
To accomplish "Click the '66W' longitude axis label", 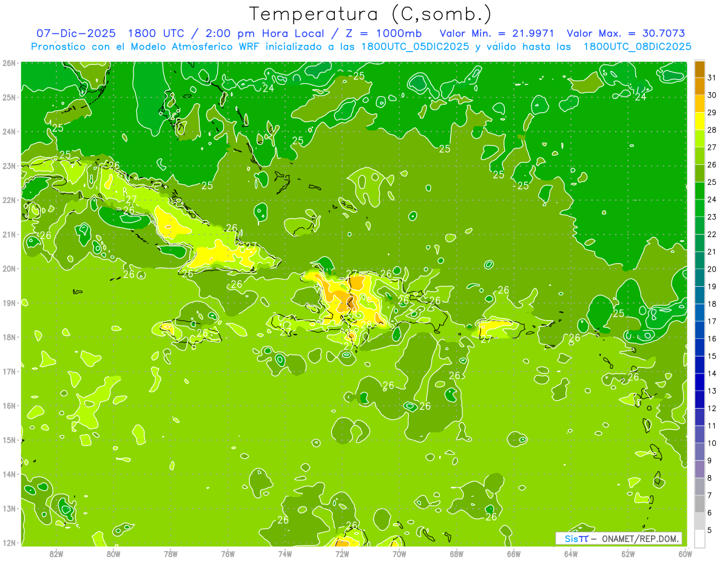I will pos(513,554).
